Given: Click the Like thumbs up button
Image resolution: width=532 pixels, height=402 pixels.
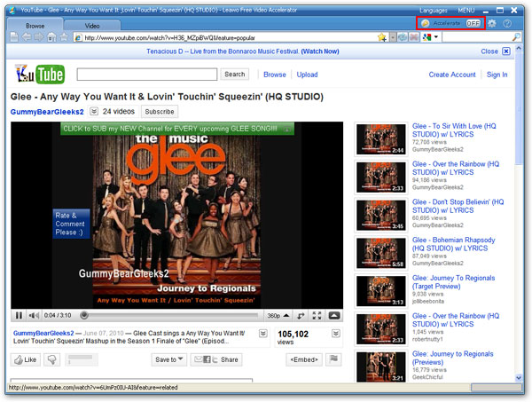Looking at the screenshot, I should [x=26, y=360].
